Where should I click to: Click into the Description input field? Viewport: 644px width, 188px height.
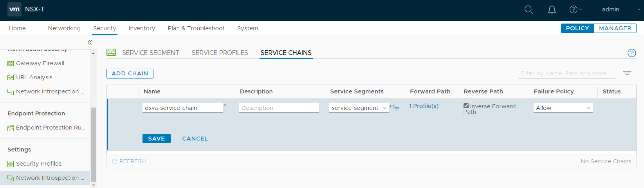coord(279,108)
